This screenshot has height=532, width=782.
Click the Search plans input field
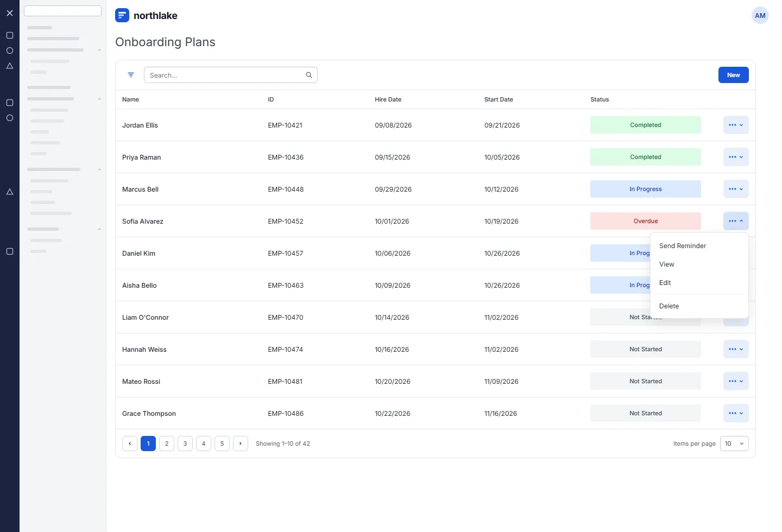(x=230, y=75)
